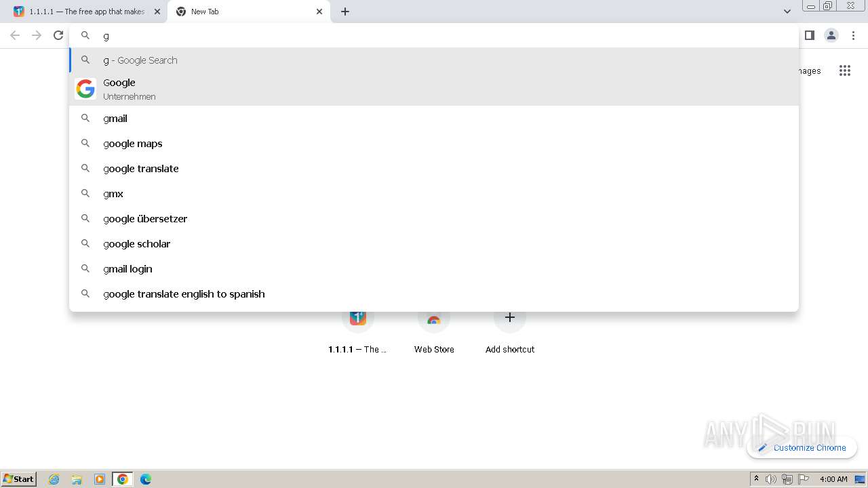Launch Internet Explorer from taskbar
The image size is (868, 488).
[x=54, y=479]
